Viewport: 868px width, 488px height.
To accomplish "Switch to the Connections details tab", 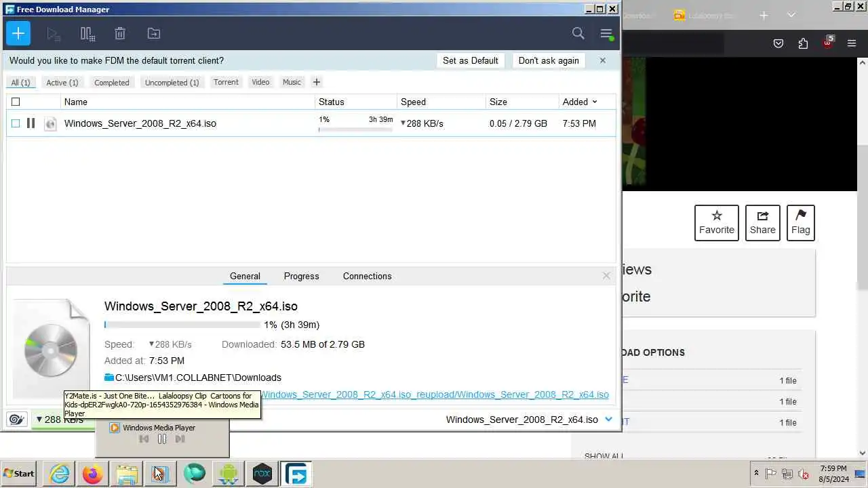I will coord(367,276).
